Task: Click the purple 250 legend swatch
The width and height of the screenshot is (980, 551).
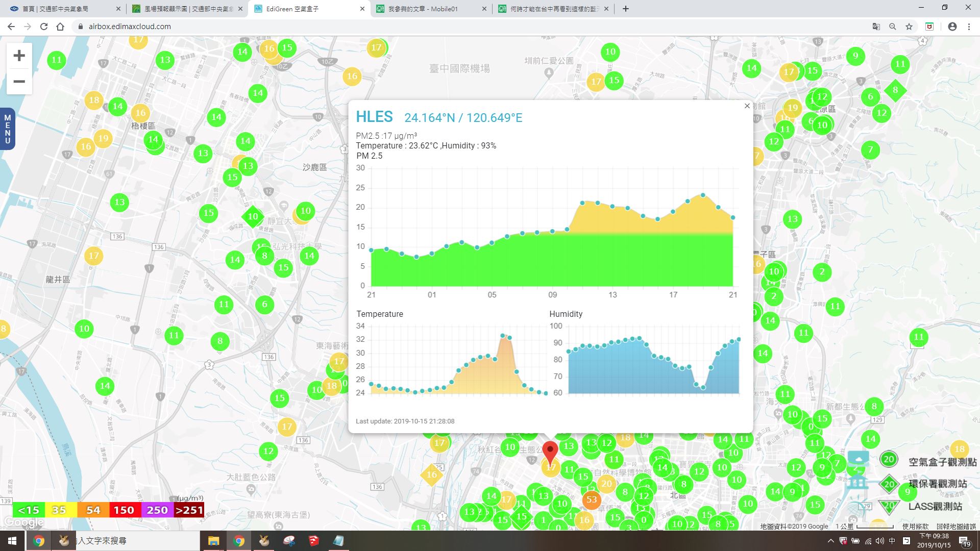Action: pyautogui.click(x=157, y=510)
